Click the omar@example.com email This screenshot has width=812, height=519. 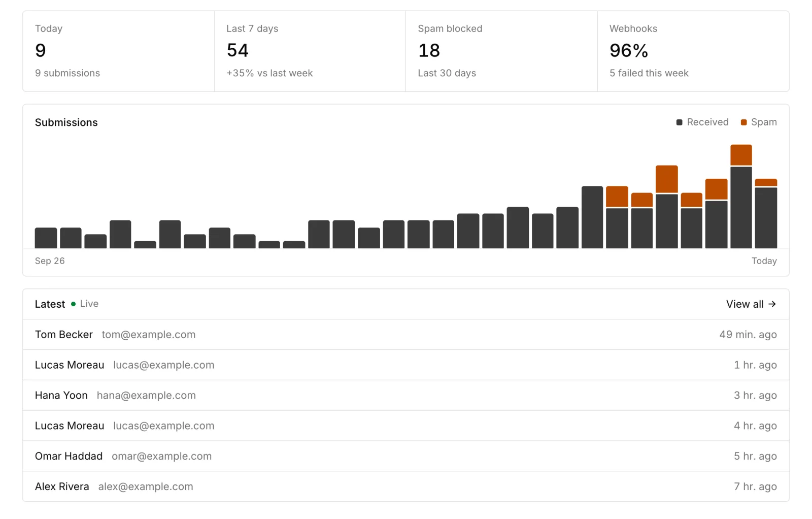162,457
